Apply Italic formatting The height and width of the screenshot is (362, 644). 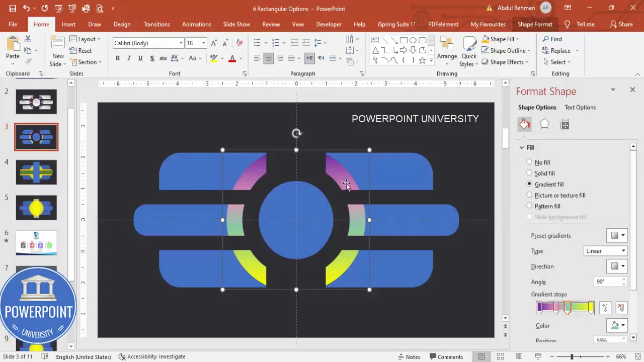pos(129,58)
